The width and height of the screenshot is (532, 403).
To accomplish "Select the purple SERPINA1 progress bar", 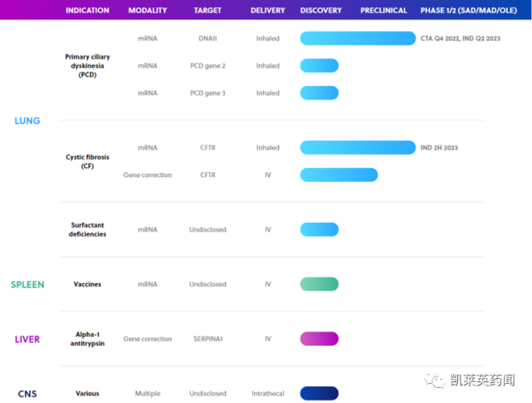I will tap(319, 339).
